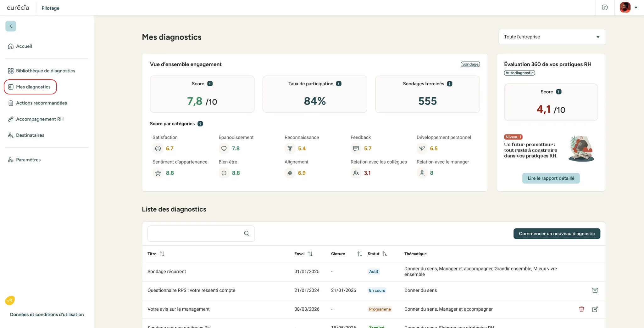This screenshot has width=644, height=328.
Task: Focus the diagnostics search input field
Action: click(x=195, y=234)
